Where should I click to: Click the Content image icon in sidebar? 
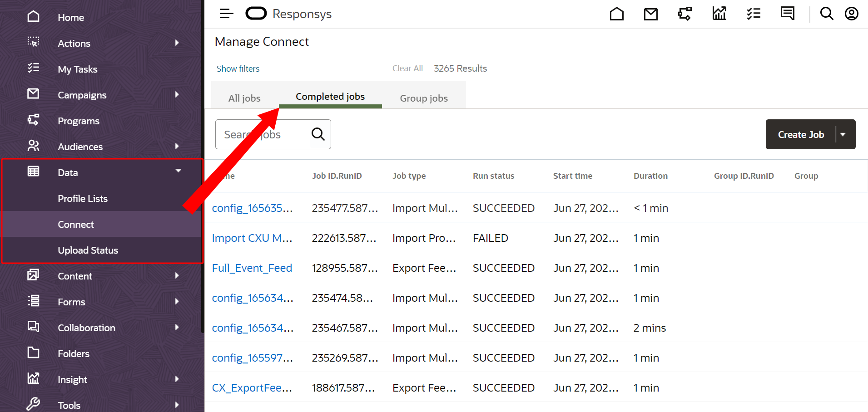(x=33, y=275)
